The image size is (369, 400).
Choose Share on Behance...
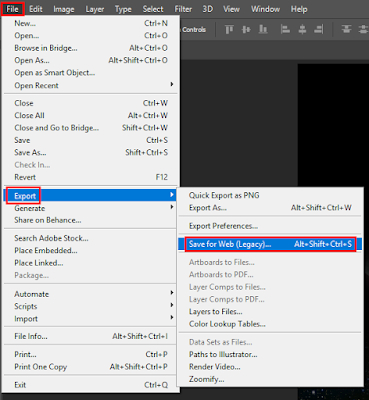(91, 220)
